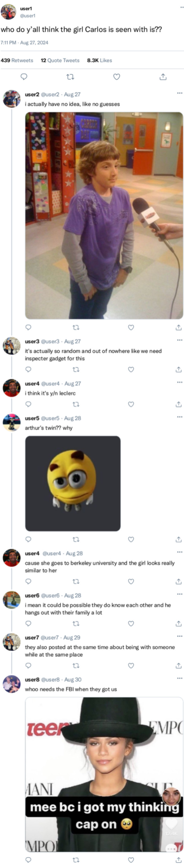
Task: Open more options on user2's reply
Action: point(179,93)
